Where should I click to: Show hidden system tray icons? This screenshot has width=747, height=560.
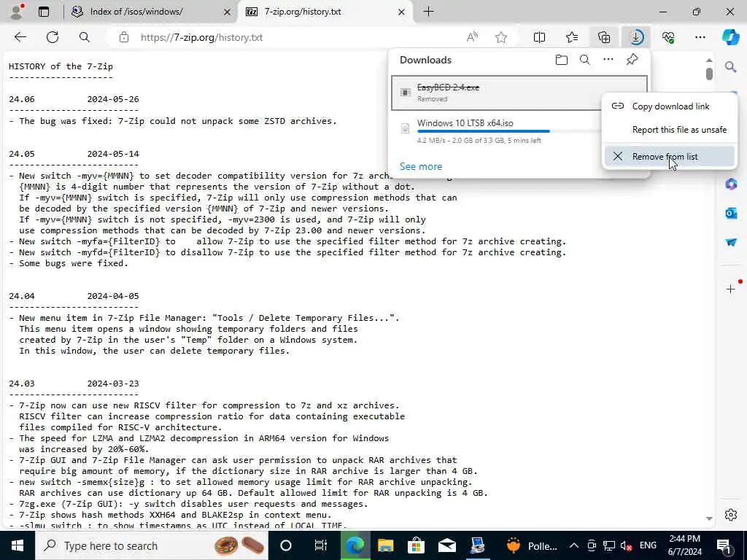point(574,545)
